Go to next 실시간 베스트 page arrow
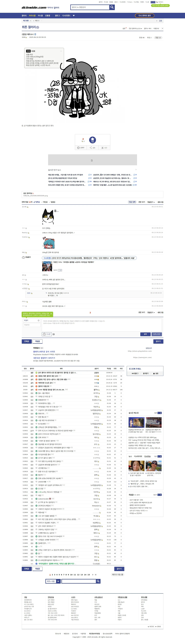Image resolution: width=185 pixels, height=644 pixels. coord(161,413)
